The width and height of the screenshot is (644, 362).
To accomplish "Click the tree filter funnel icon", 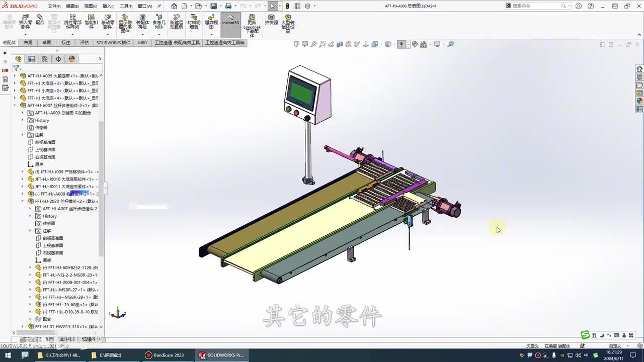I will pos(16,68).
